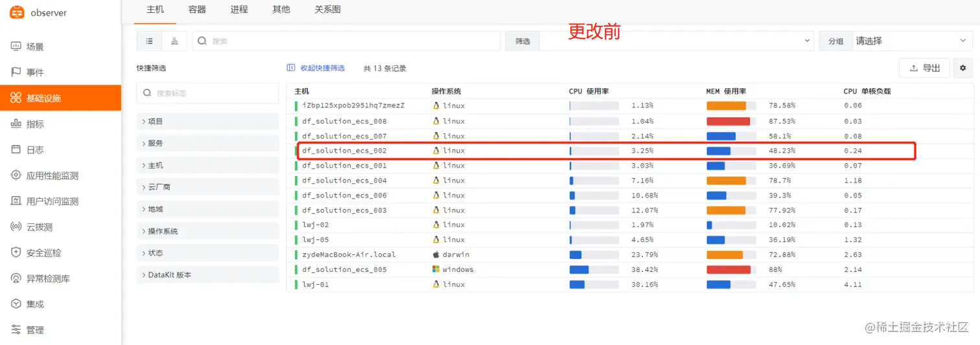Sort by the CPU 使用率 column header

[589, 91]
